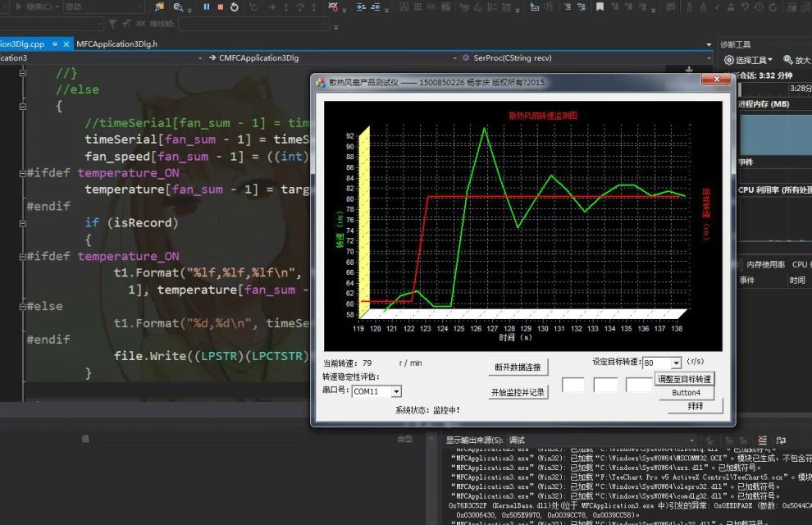
Task: Expand the target speed 80 dropdown
Action: pos(675,363)
